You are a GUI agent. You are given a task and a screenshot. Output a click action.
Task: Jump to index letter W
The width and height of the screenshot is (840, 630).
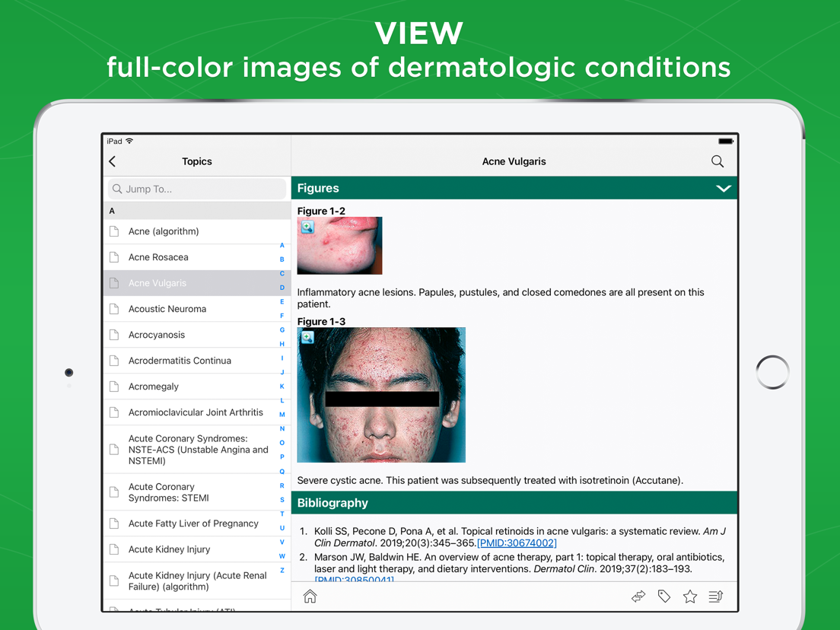pos(282,556)
